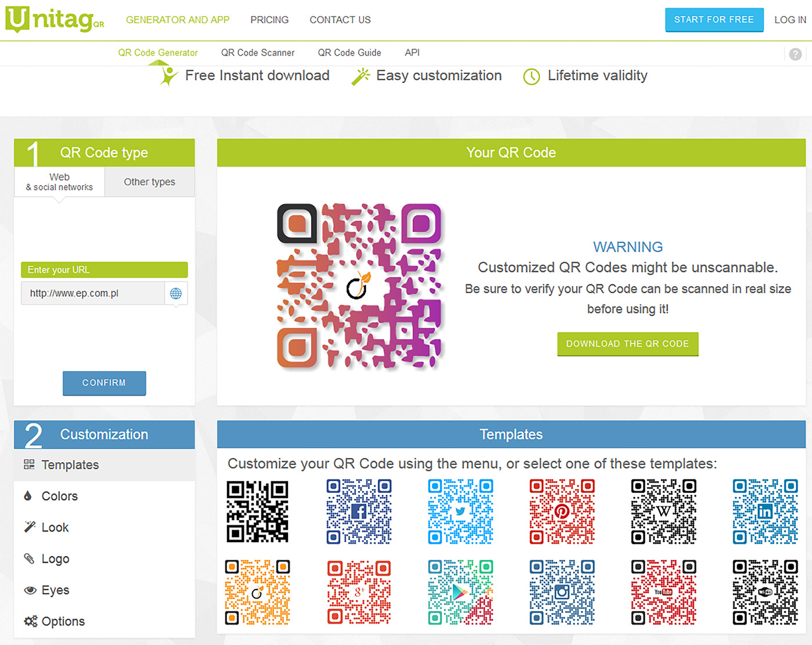Click the 'Free Instant download' text
This screenshot has height=645, width=812.
257,75
